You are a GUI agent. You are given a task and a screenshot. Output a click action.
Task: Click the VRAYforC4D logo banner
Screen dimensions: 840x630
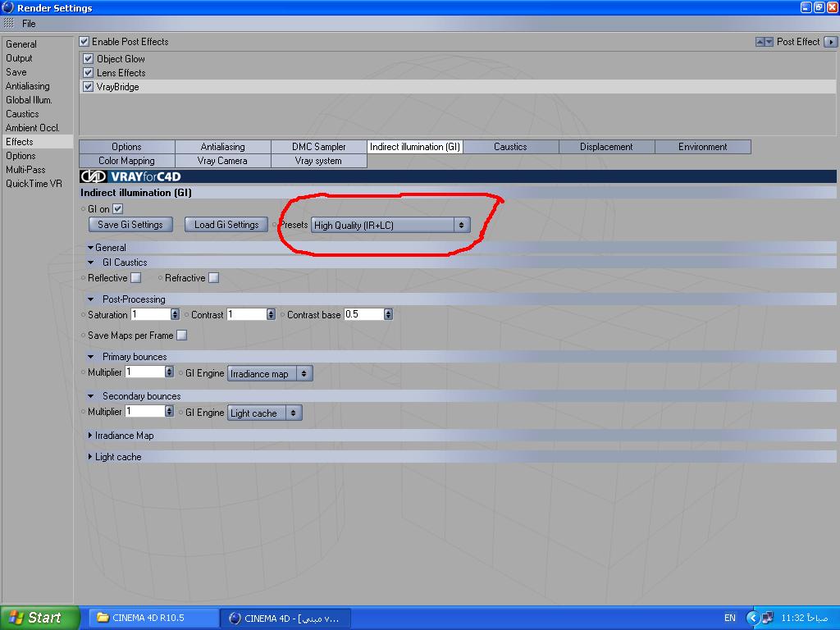[x=458, y=176]
